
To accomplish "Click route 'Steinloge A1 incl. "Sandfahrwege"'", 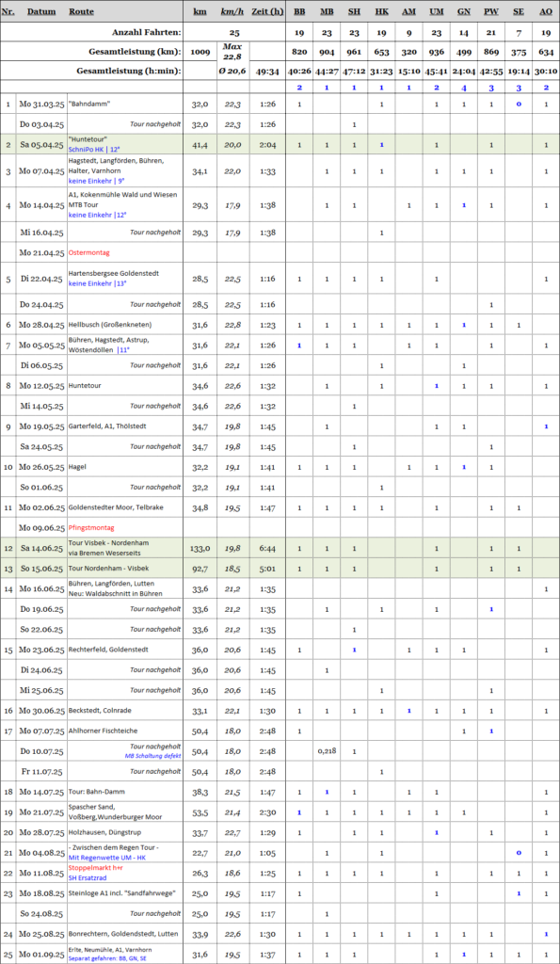I will (121, 892).
